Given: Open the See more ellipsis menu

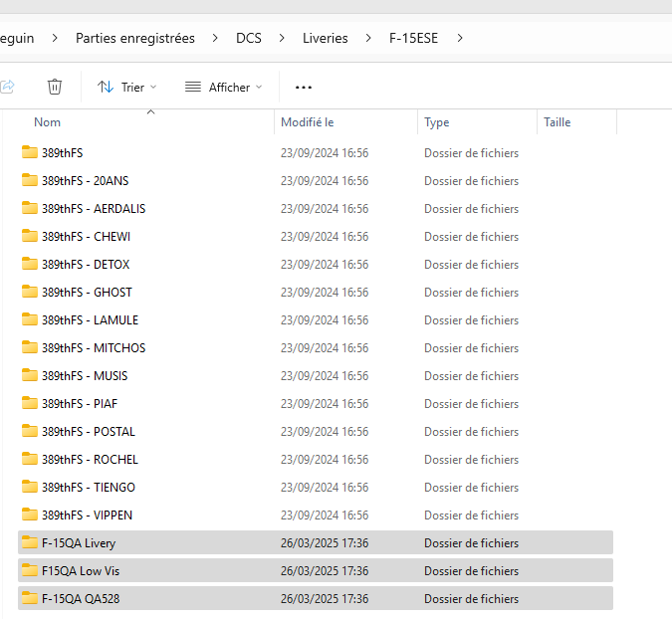Looking at the screenshot, I should (304, 88).
